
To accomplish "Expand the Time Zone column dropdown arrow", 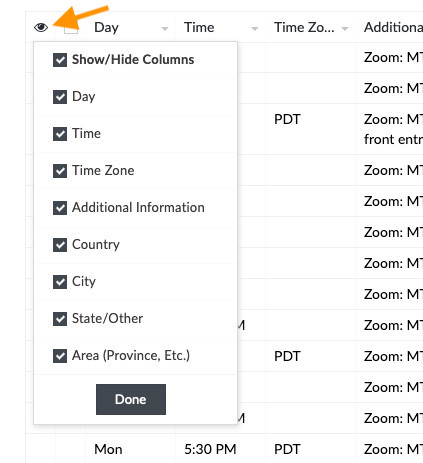I will pyautogui.click(x=345, y=29).
